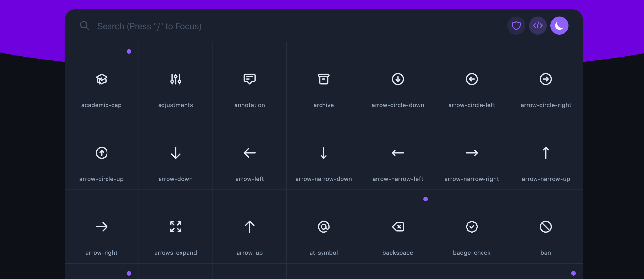Image resolution: width=644 pixels, height=279 pixels.
Task: Choose the arrow-down icon
Action: tap(176, 153)
